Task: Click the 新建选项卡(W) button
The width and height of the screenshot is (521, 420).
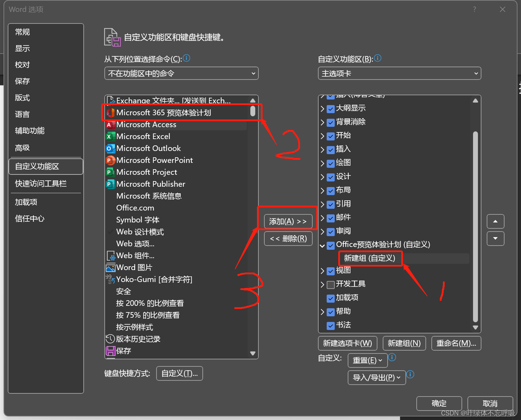Action: (x=348, y=343)
